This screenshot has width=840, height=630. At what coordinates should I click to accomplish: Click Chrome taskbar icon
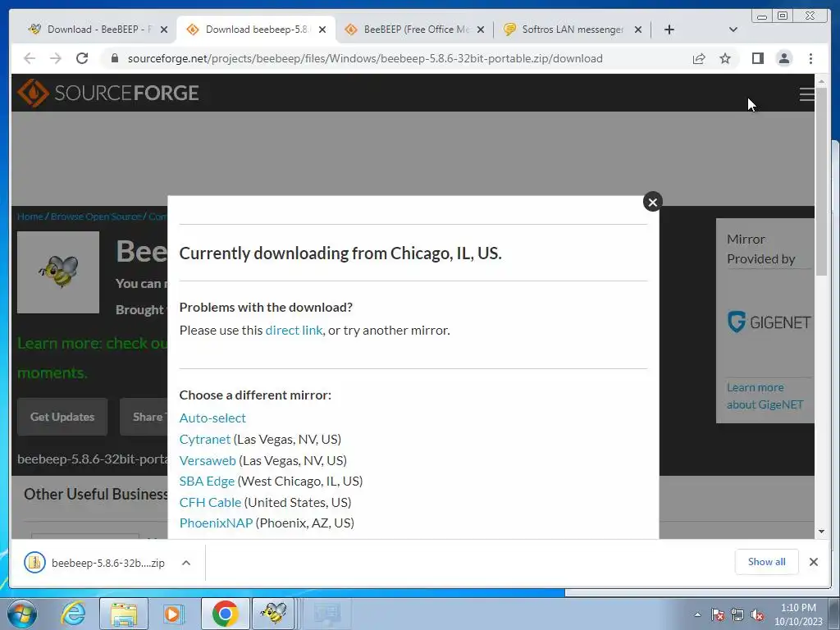coord(225,614)
